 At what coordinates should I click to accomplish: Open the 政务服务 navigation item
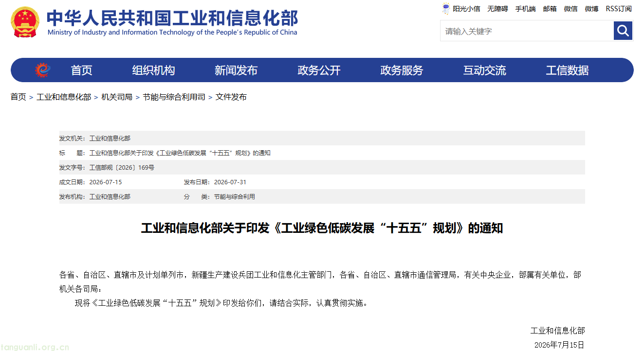pyautogui.click(x=402, y=70)
